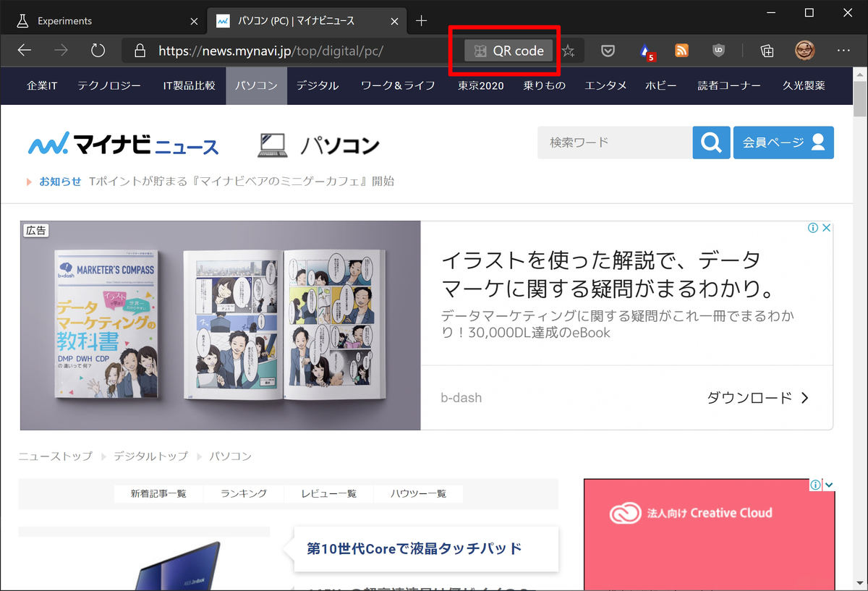
Task: Go back to the previous page
Action: tap(25, 51)
